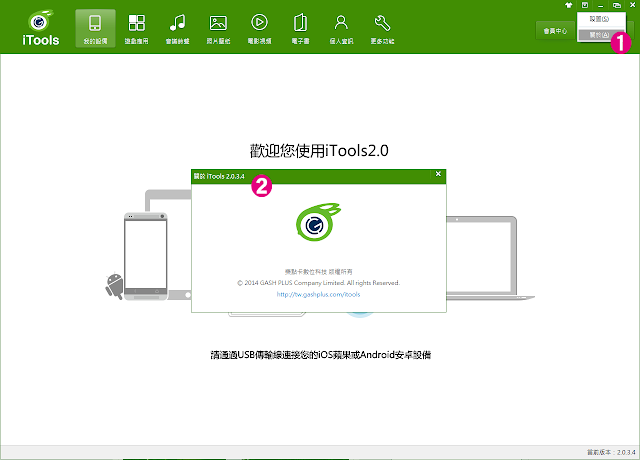Screen dimensions: 640x460
Task: Open the photo library picture icon
Action: 218,29
